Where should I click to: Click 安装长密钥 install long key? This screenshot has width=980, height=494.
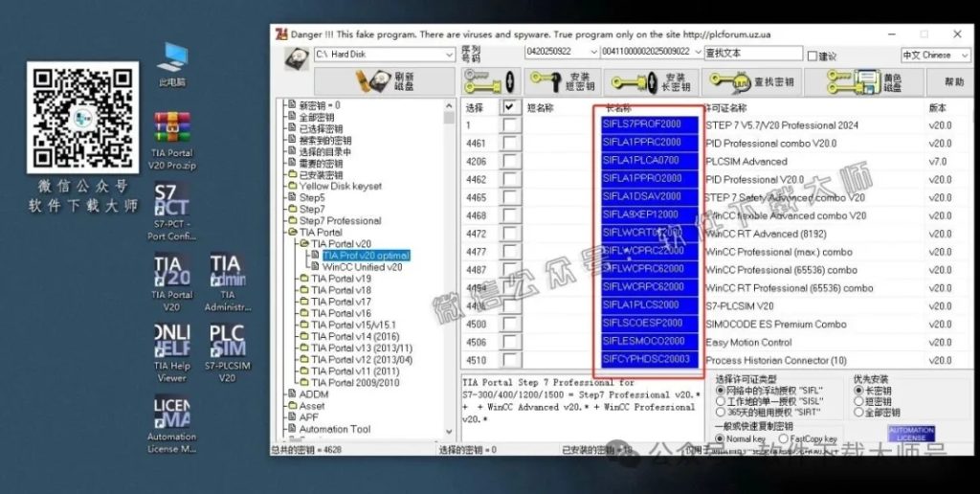pyautogui.click(x=651, y=81)
